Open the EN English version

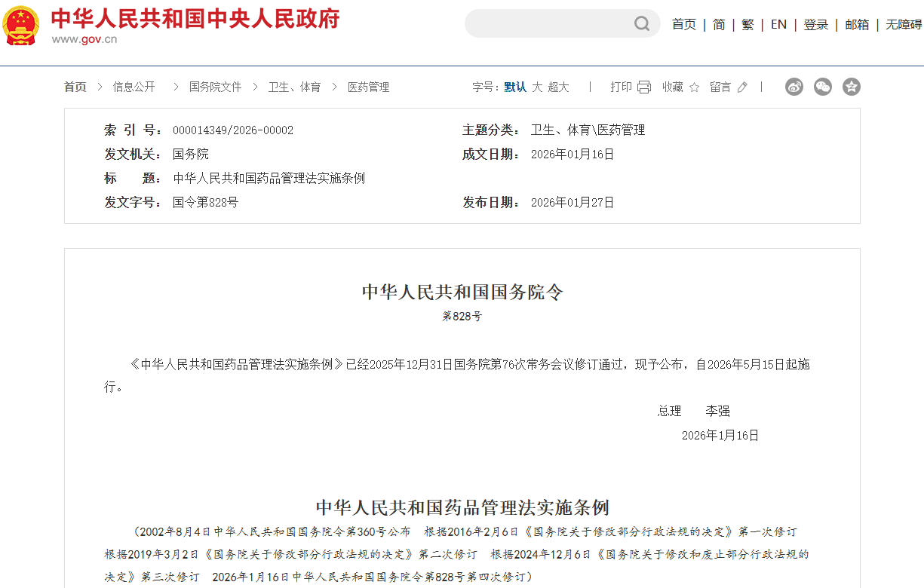point(778,25)
